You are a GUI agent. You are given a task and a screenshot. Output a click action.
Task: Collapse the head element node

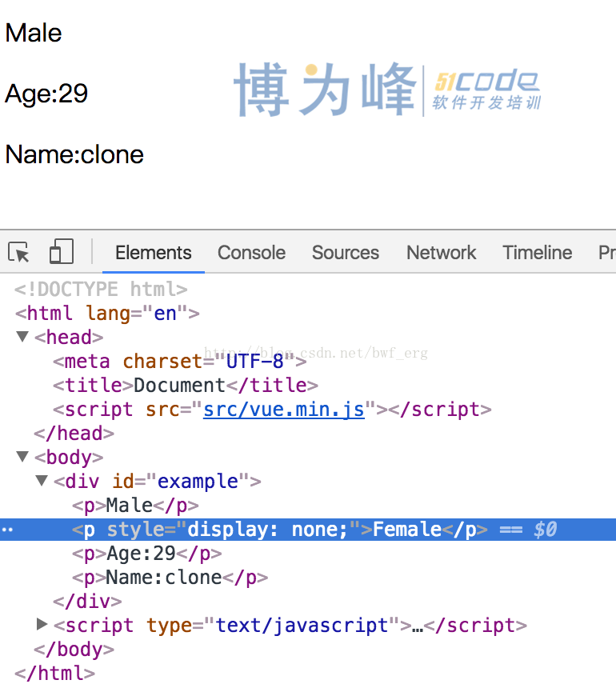22,337
